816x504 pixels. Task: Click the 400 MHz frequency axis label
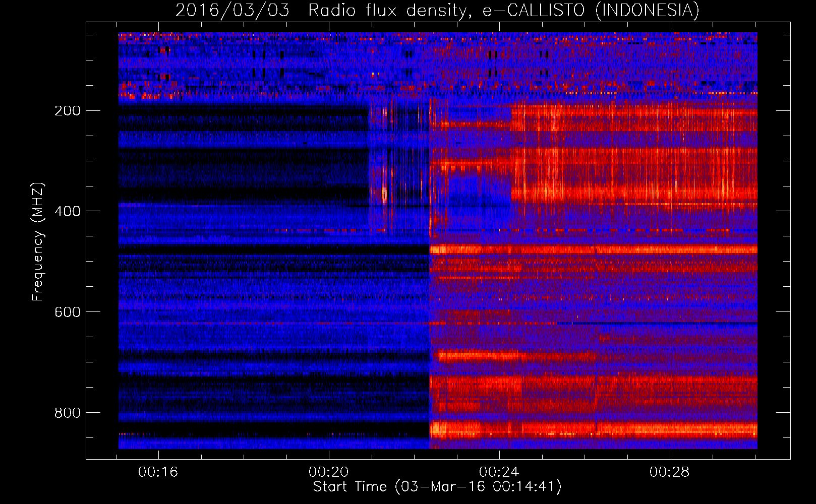click(67, 211)
